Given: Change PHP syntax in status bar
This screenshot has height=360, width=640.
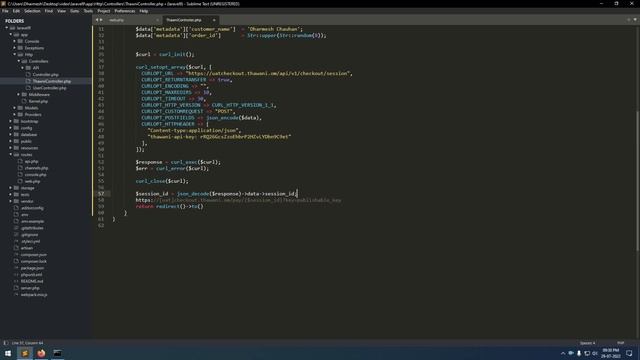Looking at the screenshot, I should [x=621, y=343].
